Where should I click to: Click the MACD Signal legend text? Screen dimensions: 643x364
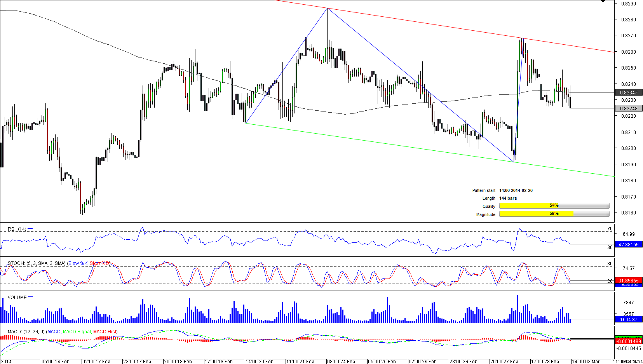click(x=77, y=332)
